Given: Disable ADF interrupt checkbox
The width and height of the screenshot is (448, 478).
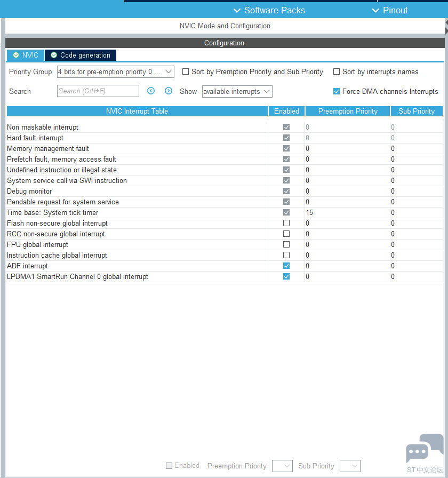Looking at the screenshot, I should [286, 266].
